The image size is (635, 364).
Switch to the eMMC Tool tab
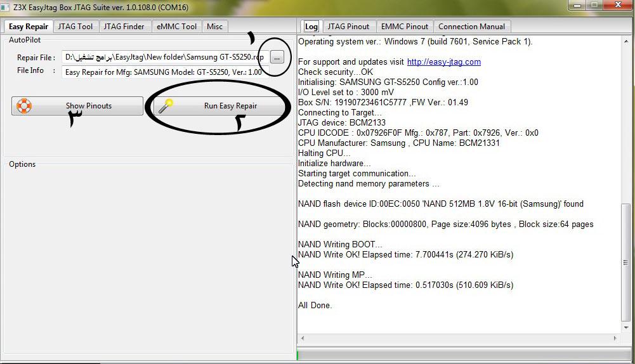(x=176, y=27)
